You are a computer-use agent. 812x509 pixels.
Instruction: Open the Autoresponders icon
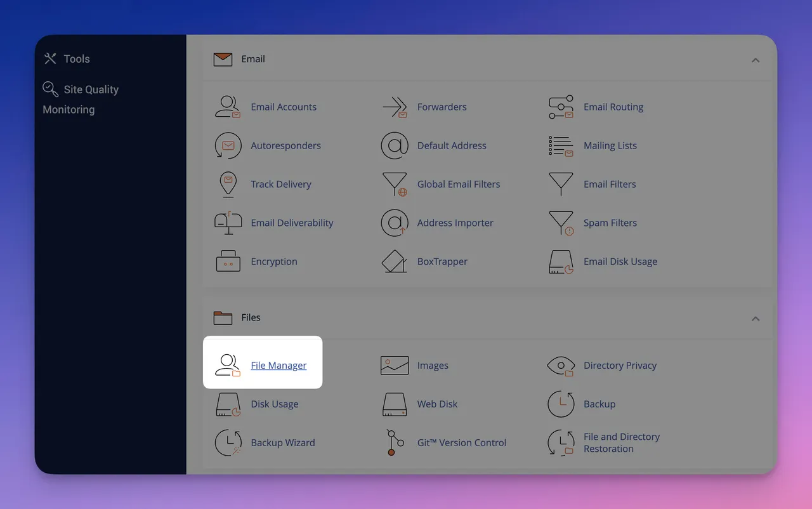(x=228, y=146)
